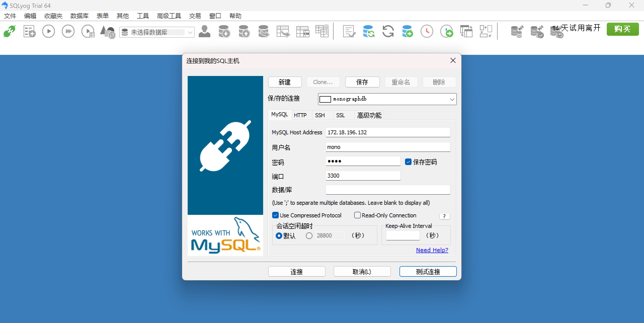Open the Need Help? link
Image resolution: width=644 pixels, height=323 pixels.
(x=432, y=250)
